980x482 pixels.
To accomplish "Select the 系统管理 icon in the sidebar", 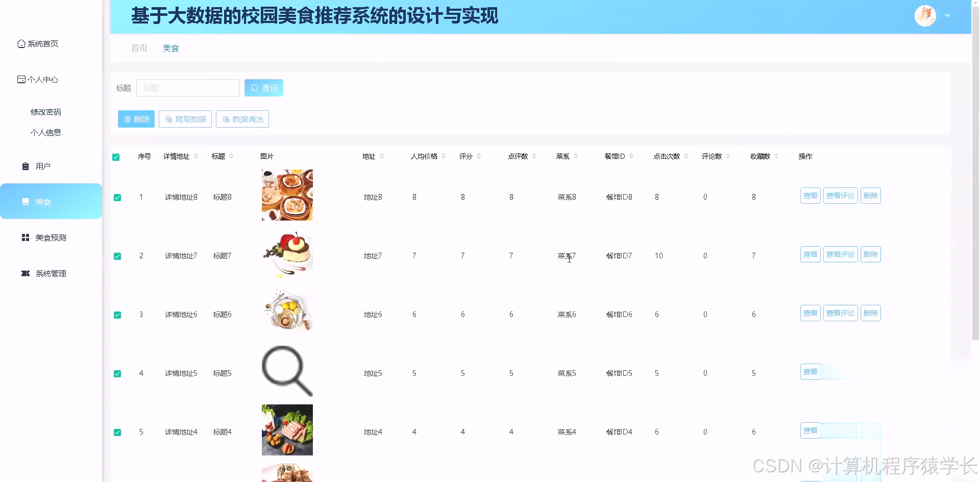I will click(26, 273).
